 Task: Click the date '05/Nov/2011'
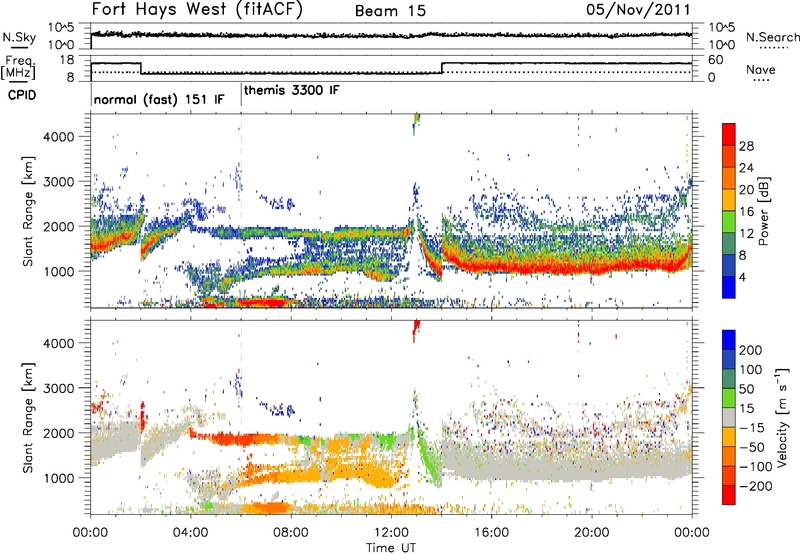638,10
